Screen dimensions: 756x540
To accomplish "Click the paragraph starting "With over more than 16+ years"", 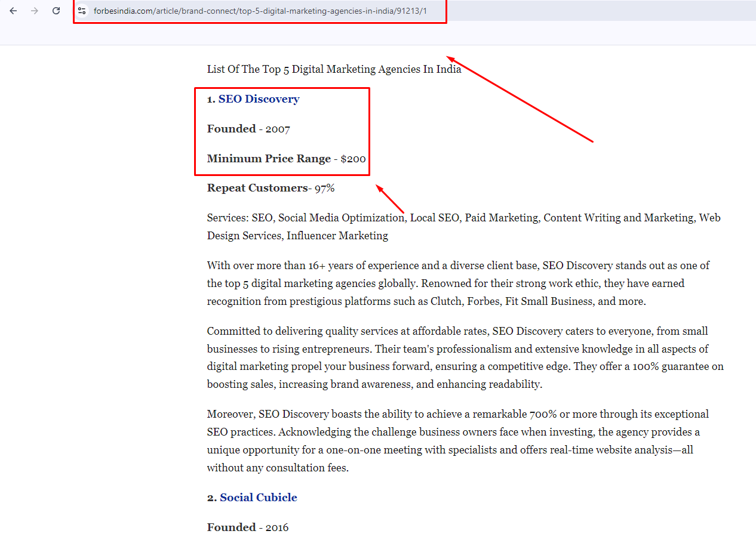I will [x=459, y=283].
